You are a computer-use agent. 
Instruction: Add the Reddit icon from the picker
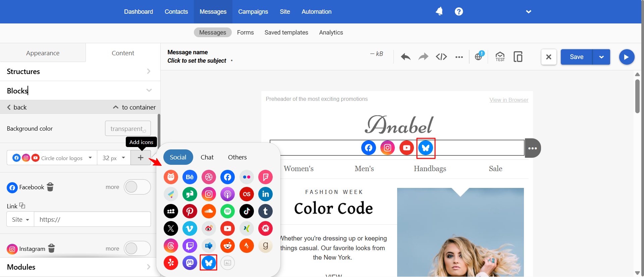pos(227,246)
